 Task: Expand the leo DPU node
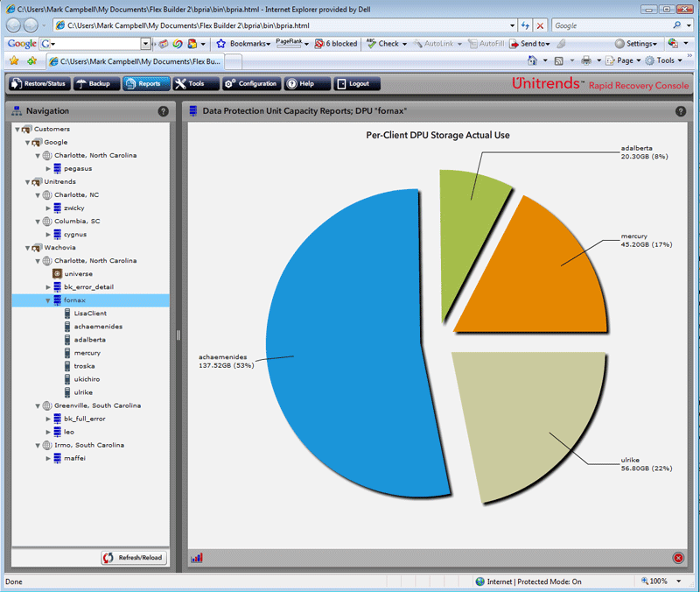[48, 432]
